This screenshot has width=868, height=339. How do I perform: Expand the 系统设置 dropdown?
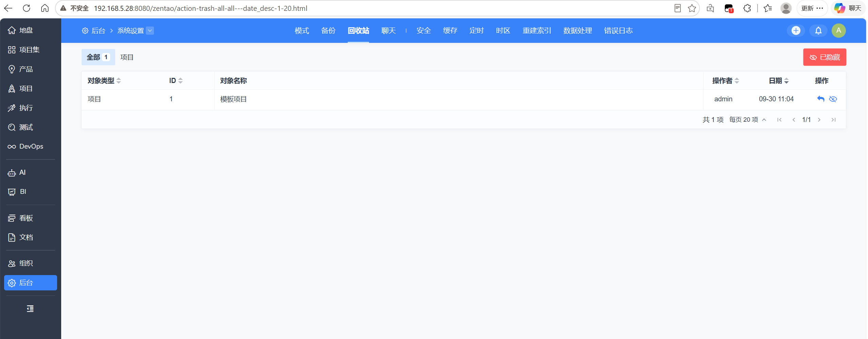tap(150, 31)
